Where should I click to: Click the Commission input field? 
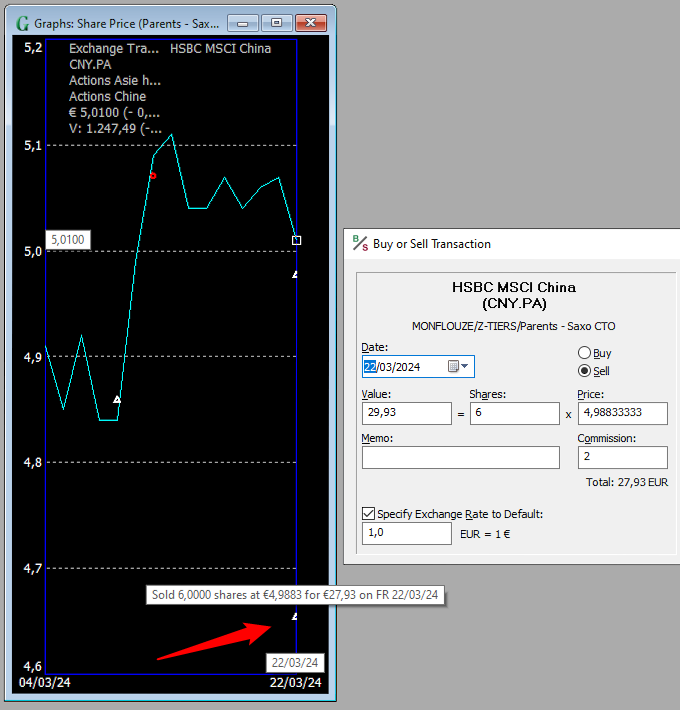click(x=622, y=457)
